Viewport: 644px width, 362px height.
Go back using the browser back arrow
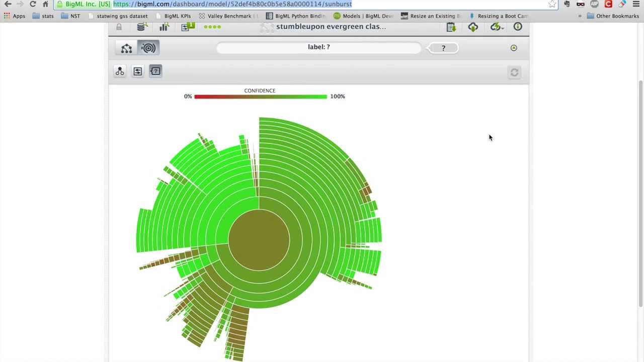[8, 4]
